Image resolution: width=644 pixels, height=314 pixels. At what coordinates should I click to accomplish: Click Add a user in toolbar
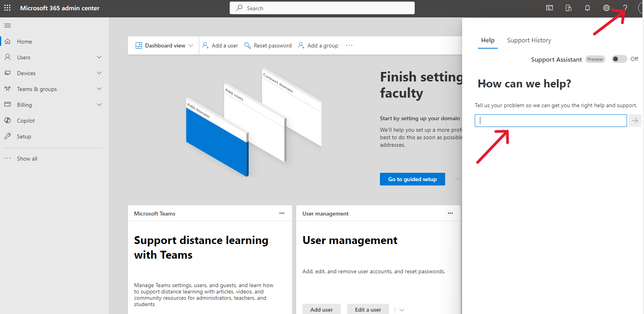[x=220, y=45]
